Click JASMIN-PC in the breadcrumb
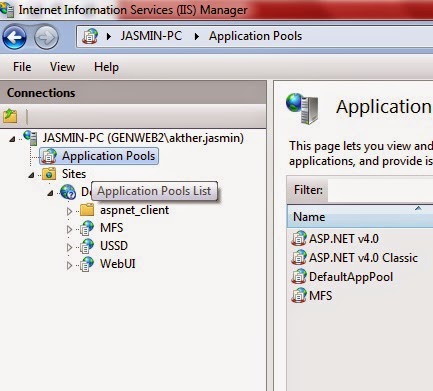 (x=151, y=36)
